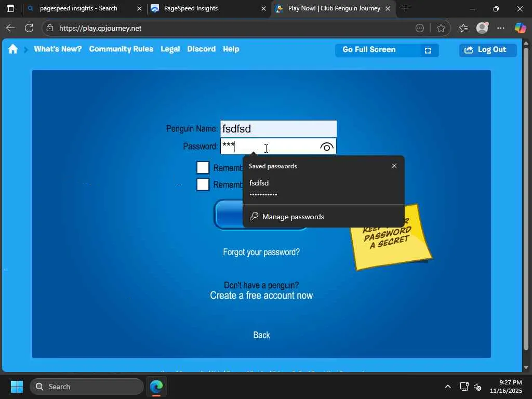
Task: Click Go Full Screen button
Action: (387, 50)
